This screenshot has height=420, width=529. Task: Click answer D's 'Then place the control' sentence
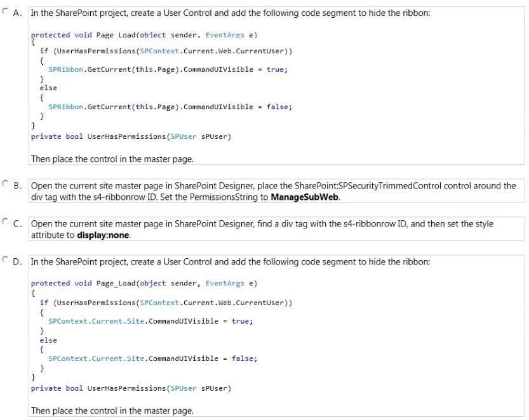(112, 411)
